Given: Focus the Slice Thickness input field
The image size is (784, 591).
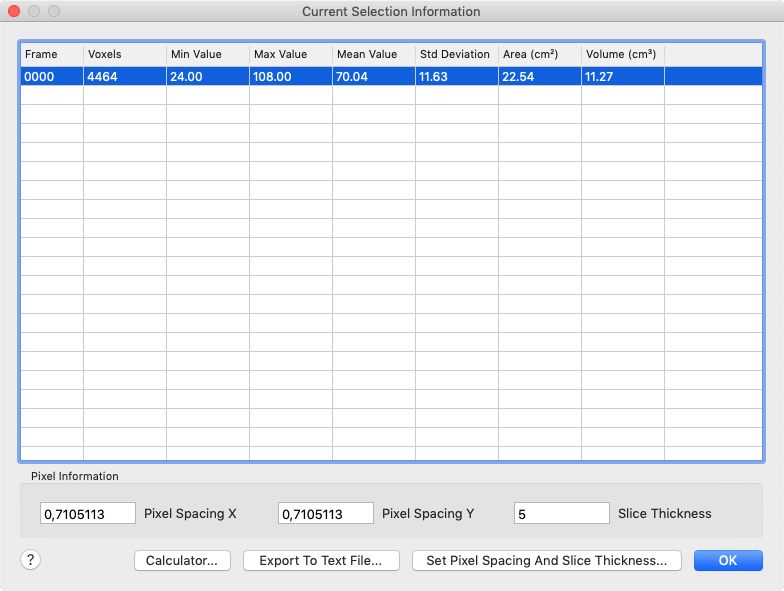Looking at the screenshot, I should pyautogui.click(x=561, y=514).
